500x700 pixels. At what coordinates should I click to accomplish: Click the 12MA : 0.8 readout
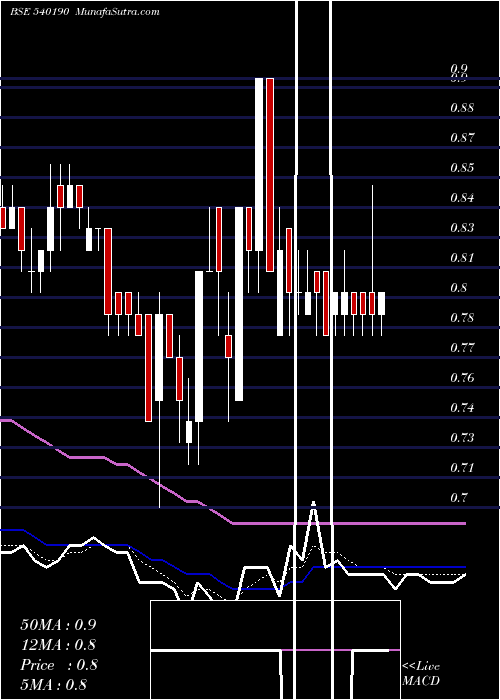click(58, 645)
